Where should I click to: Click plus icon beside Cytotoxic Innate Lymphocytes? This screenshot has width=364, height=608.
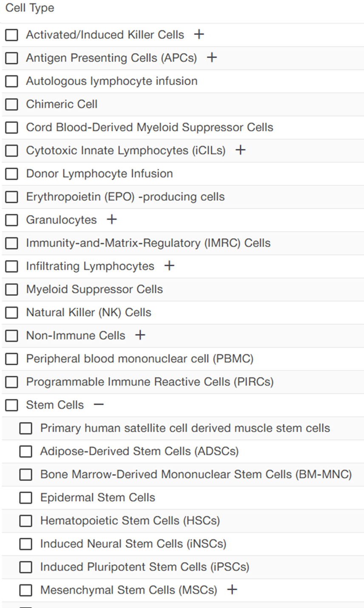[x=241, y=150]
